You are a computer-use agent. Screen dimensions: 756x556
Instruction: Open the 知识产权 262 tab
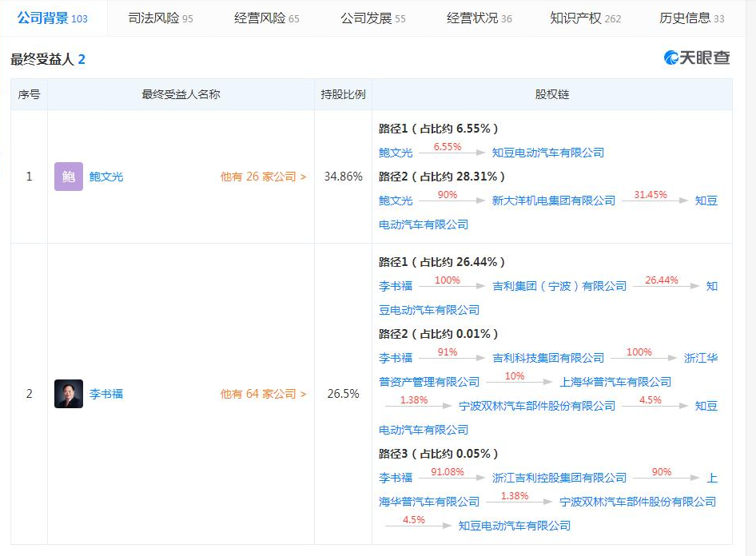pos(585,18)
